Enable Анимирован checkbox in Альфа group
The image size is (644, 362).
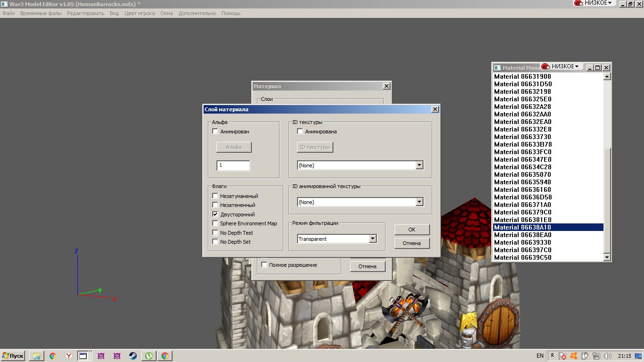[215, 132]
